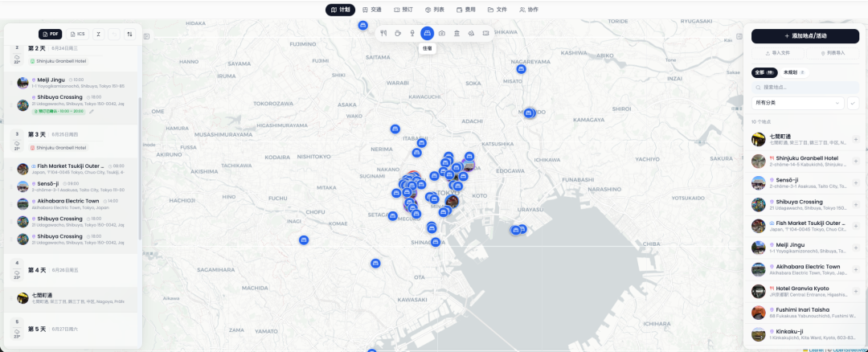868x352 pixels.
Task: Select the museum building map filter
Action: pyautogui.click(x=457, y=33)
